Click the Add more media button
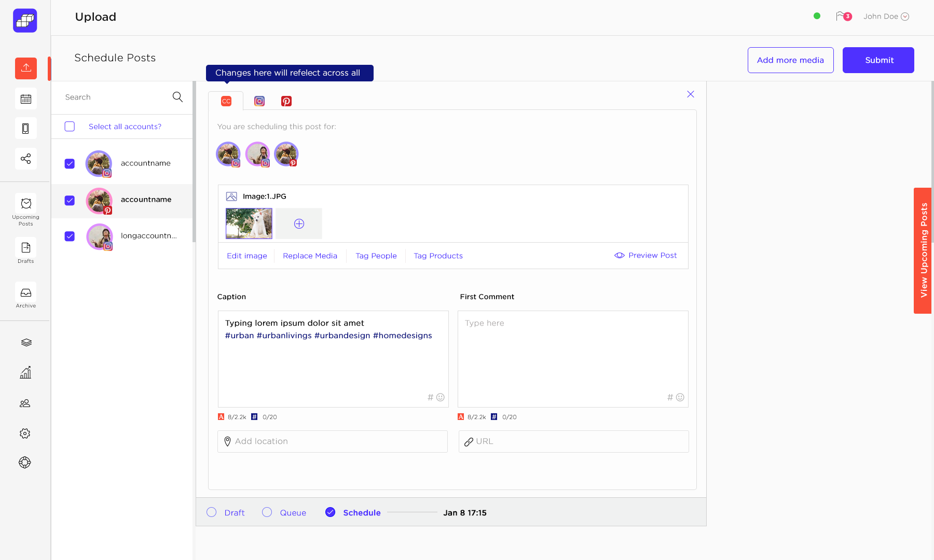Image resolution: width=934 pixels, height=560 pixels. (x=790, y=60)
